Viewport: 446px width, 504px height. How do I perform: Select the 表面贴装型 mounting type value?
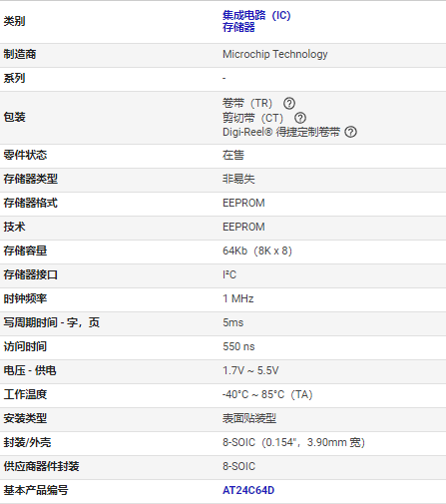249,418
